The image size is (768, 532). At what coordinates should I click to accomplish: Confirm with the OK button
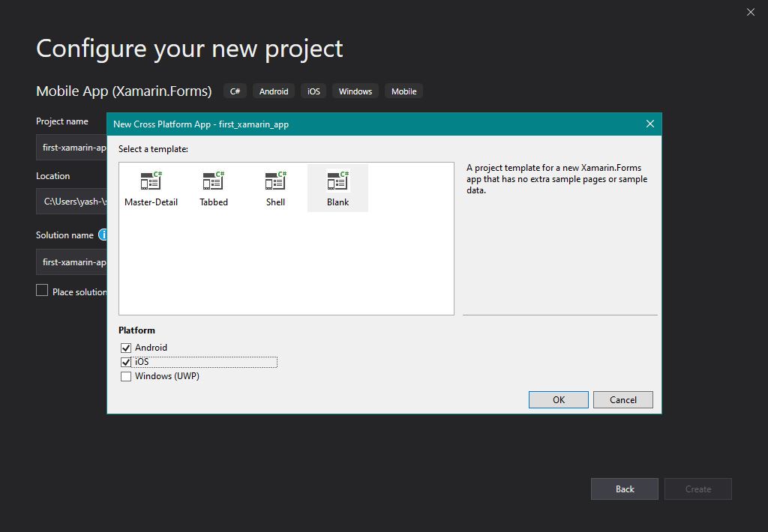(558, 400)
